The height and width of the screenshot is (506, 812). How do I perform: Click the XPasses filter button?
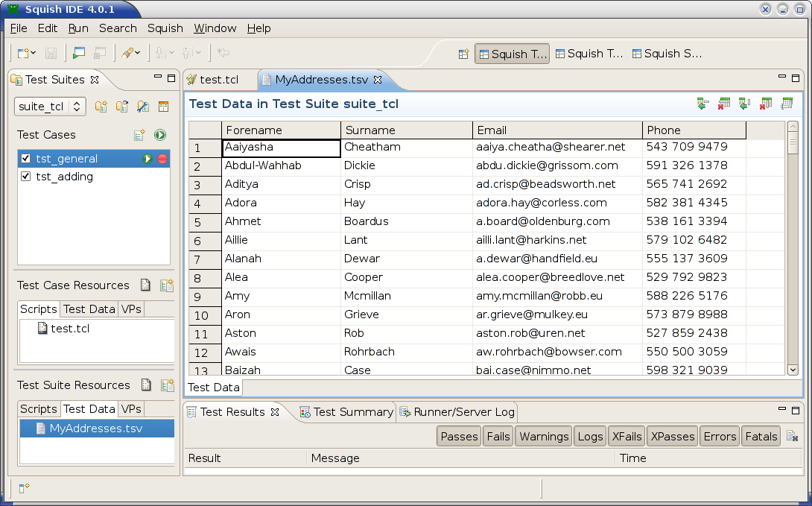pyautogui.click(x=672, y=436)
